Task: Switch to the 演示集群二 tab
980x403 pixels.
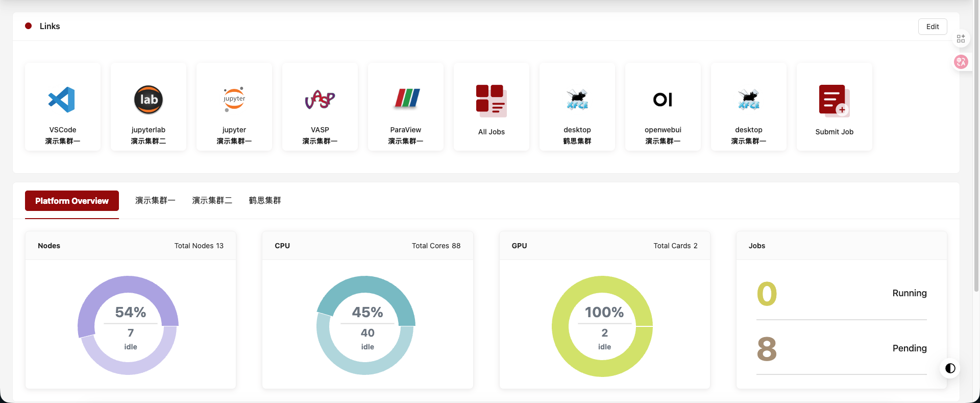Action: pos(212,201)
